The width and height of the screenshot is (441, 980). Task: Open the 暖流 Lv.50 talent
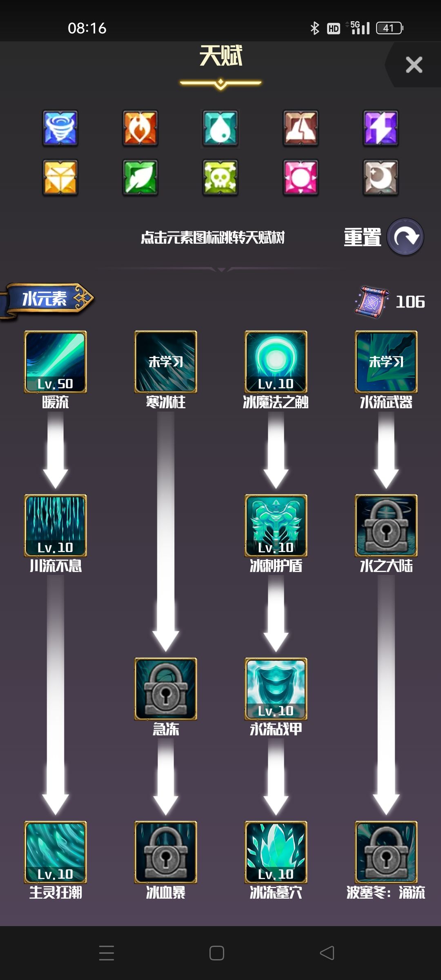tap(56, 362)
